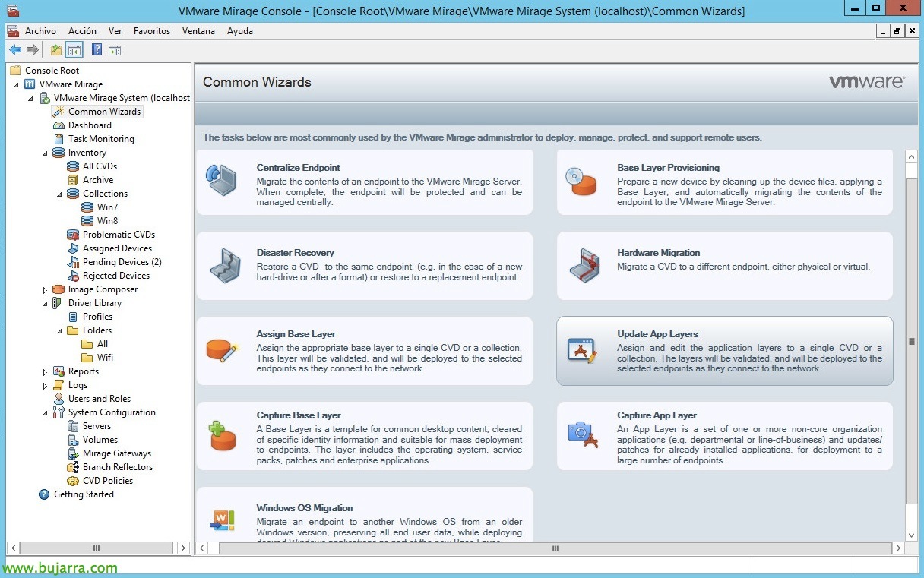The height and width of the screenshot is (578, 924).
Task: Select Users and Roles node
Action: click(x=100, y=399)
